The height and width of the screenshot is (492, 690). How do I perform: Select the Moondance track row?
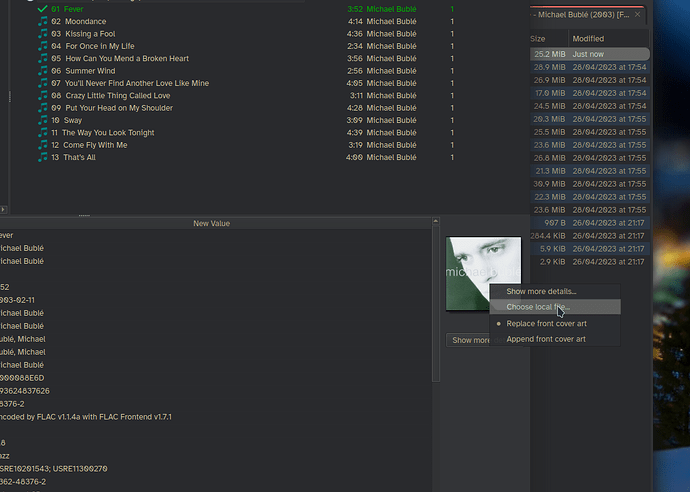click(x=246, y=21)
